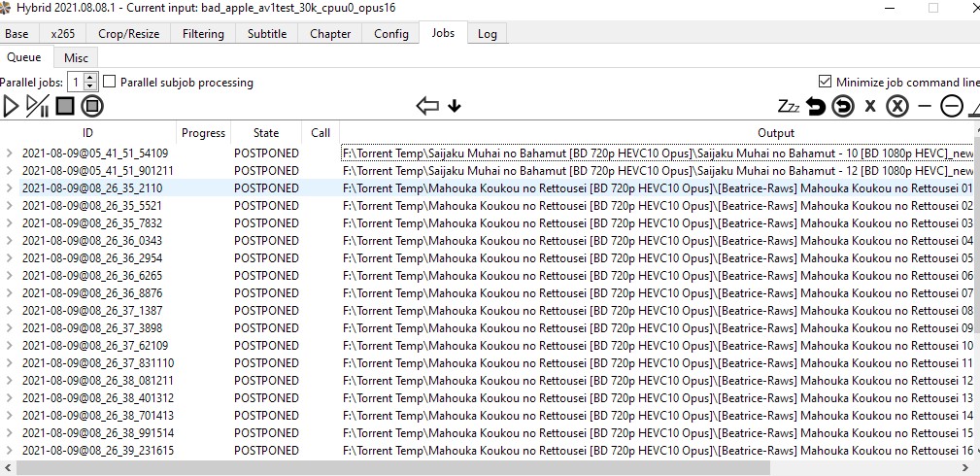Image resolution: width=980 pixels, height=476 pixels.
Task: Click the play/pause queue icon
Action: [x=38, y=106]
